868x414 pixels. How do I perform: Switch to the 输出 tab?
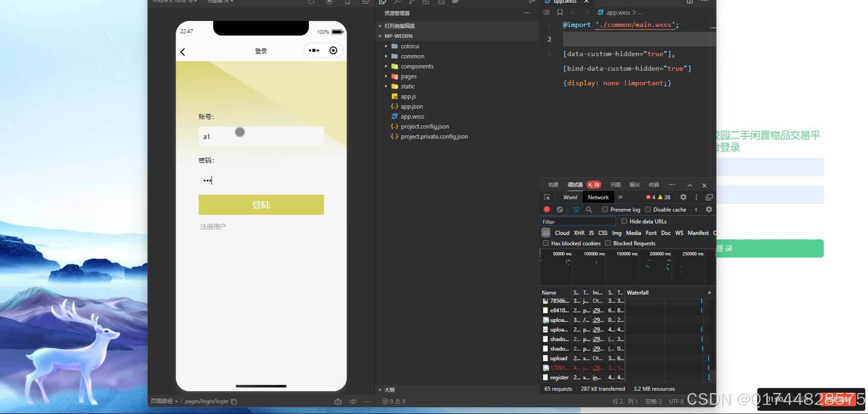tap(634, 185)
